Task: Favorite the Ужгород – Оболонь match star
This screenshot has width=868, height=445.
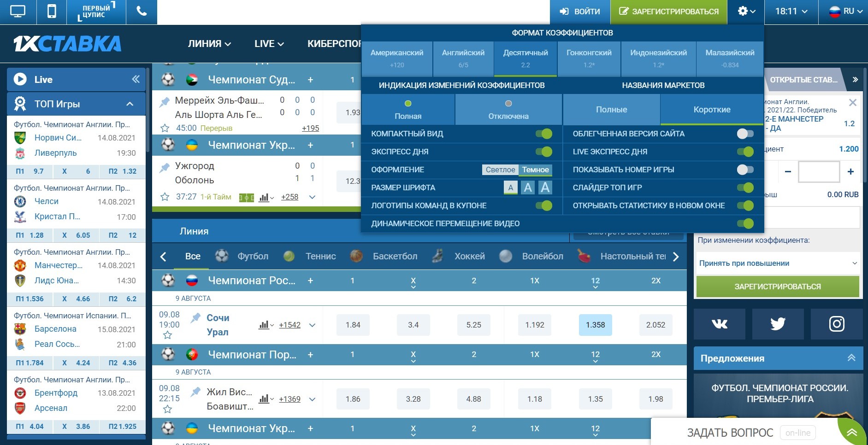Action: pos(164,197)
